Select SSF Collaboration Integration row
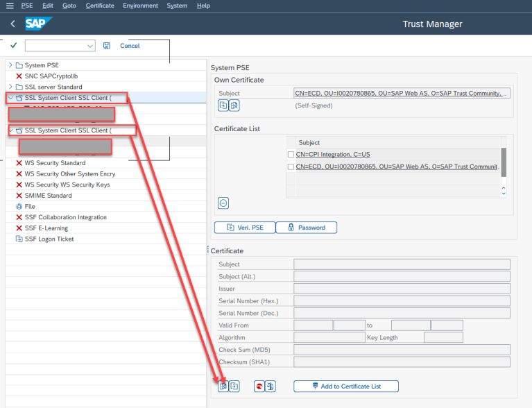532x408 pixels. click(106, 217)
